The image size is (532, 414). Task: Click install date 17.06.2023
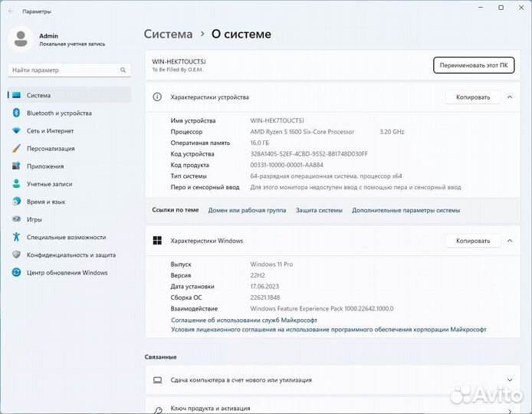pyautogui.click(x=264, y=287)
